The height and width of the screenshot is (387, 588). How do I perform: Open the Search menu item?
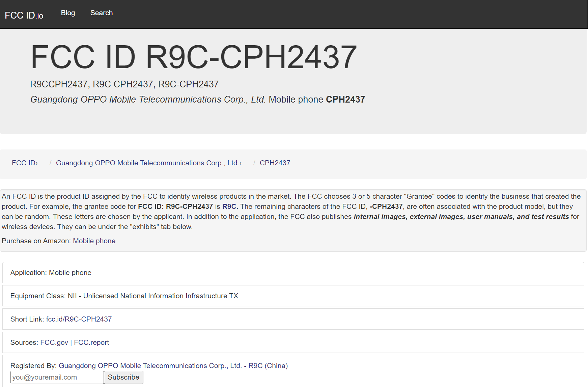point(102,13)
